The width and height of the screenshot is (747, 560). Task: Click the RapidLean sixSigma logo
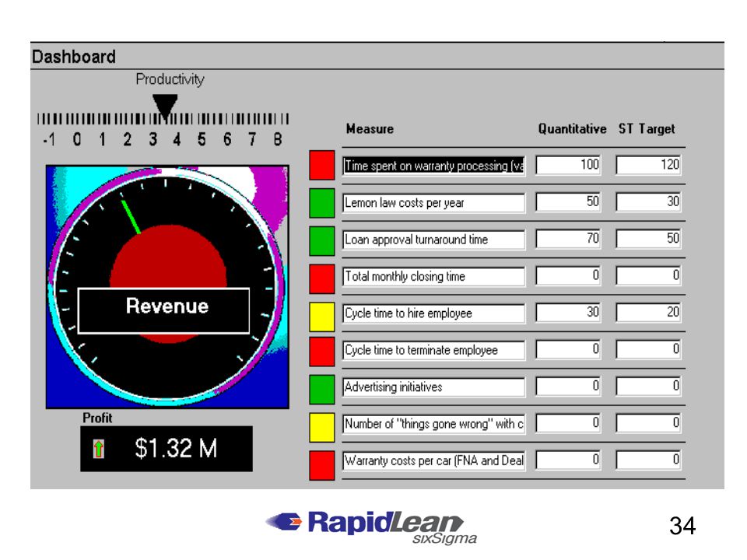372,527
